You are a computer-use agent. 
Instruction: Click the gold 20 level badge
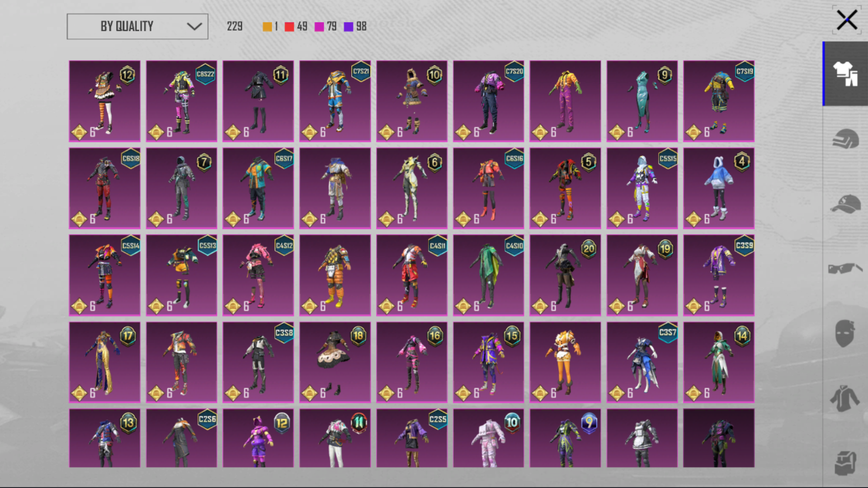(589, 249)
